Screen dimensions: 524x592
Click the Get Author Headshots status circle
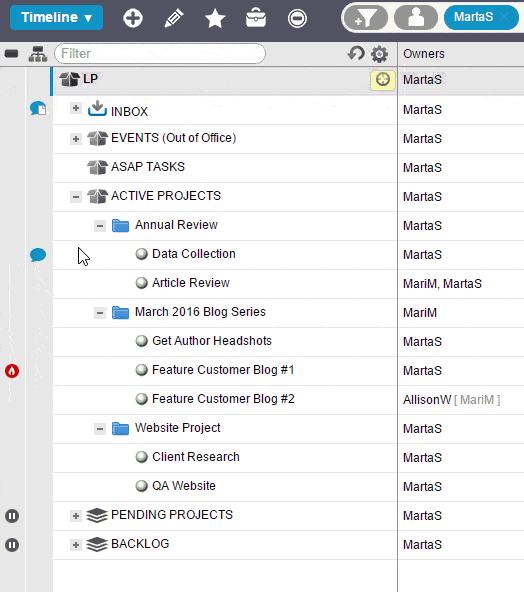tap(142, 341)
